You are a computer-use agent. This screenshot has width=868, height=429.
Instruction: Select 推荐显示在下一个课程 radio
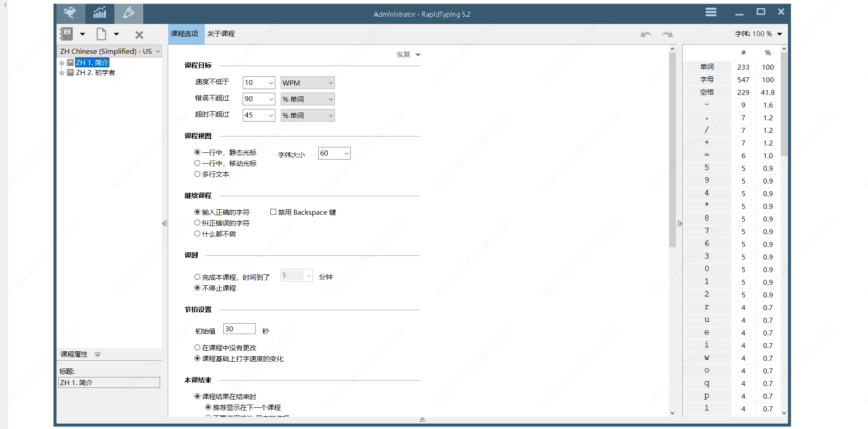208,407
